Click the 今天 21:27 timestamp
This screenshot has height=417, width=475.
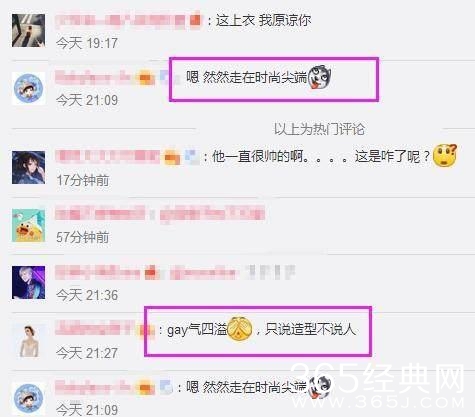click(87, 353)
